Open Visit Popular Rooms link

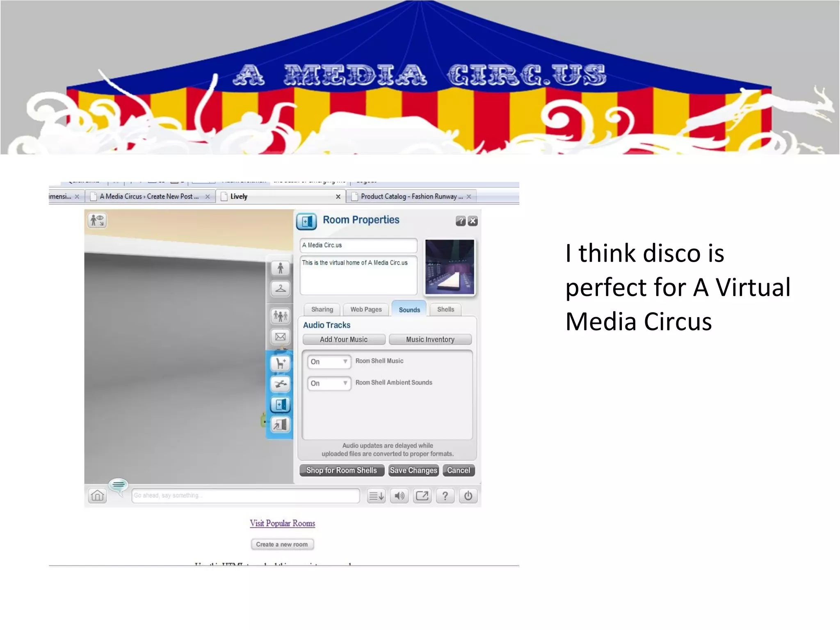tap(283, 523)
